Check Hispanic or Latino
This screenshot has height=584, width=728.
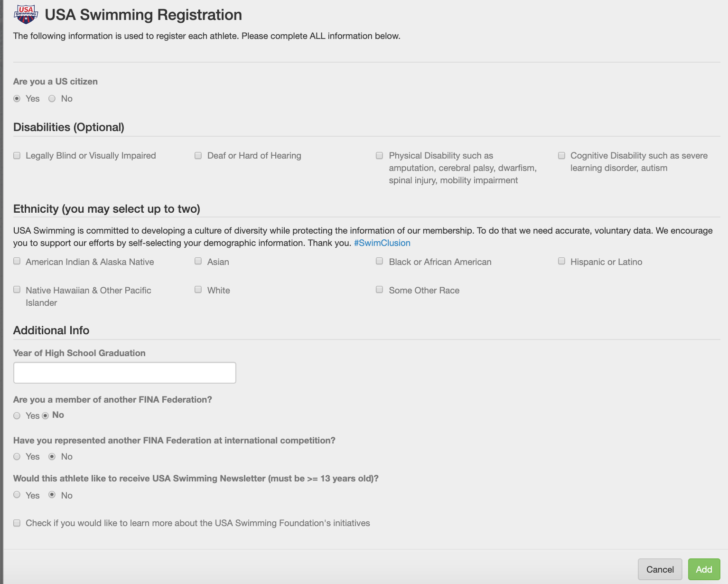tap(562, 261)
